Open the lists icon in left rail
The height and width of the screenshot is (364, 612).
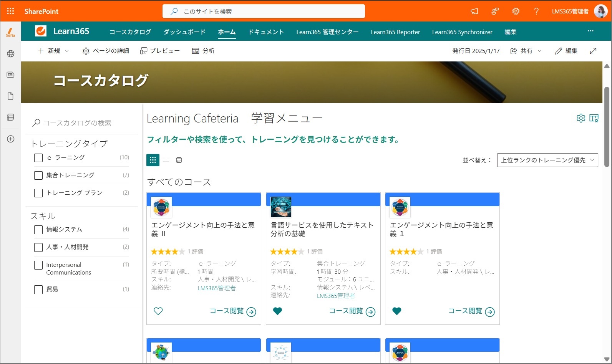pos(11,117)
